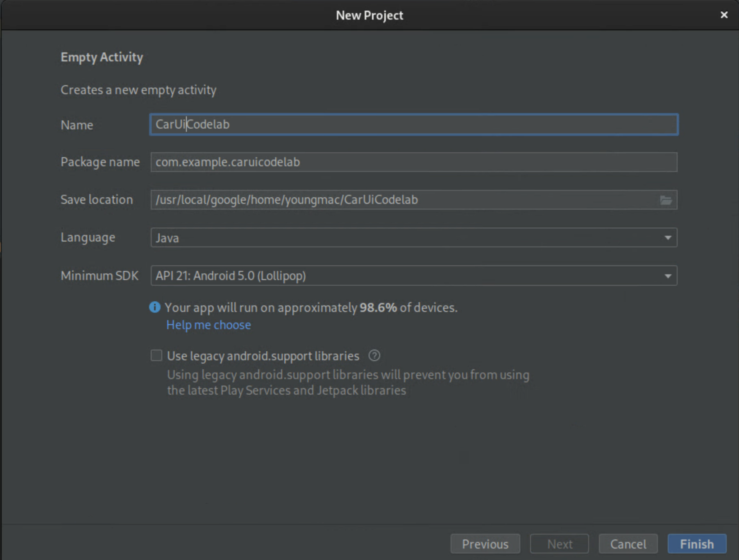Click the blue info icon near device percentage

point(155,307)
